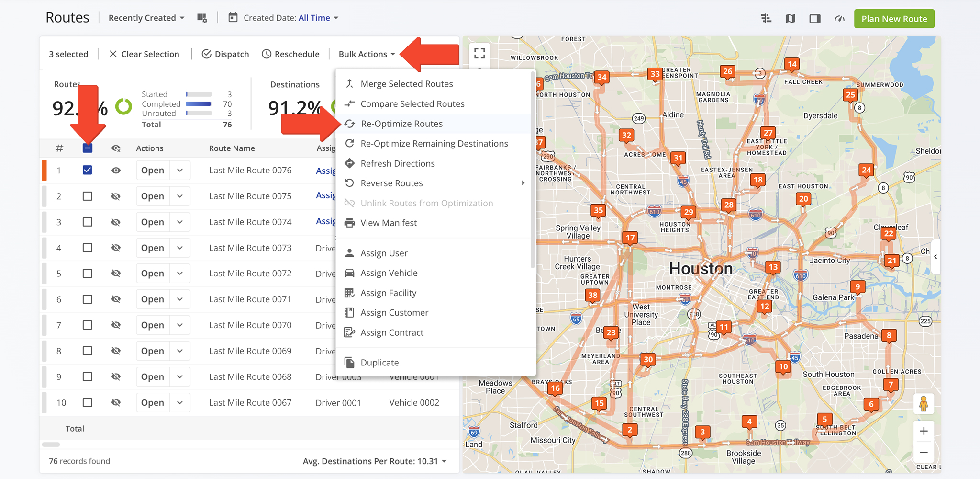Viewport: 980px width, 479px height.
Task: Select the checkbox for Last Mile Route 0073
Action: click(88, 248)
